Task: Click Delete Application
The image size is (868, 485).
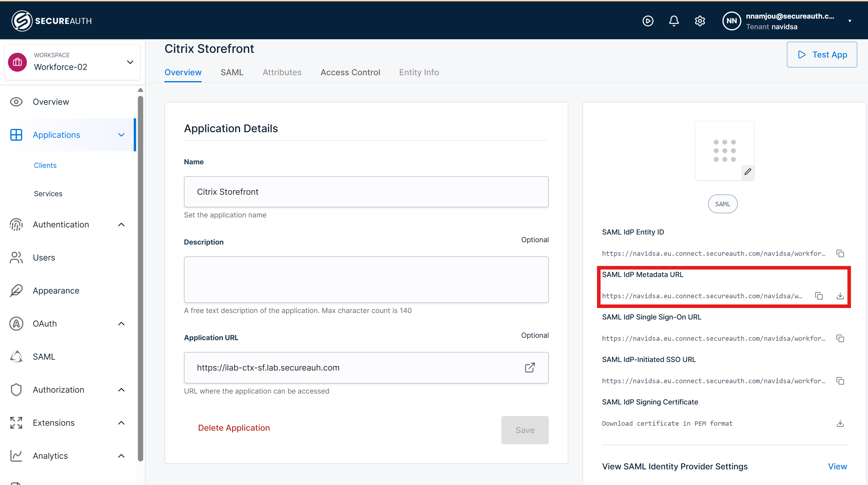Action: click(234, 428)
